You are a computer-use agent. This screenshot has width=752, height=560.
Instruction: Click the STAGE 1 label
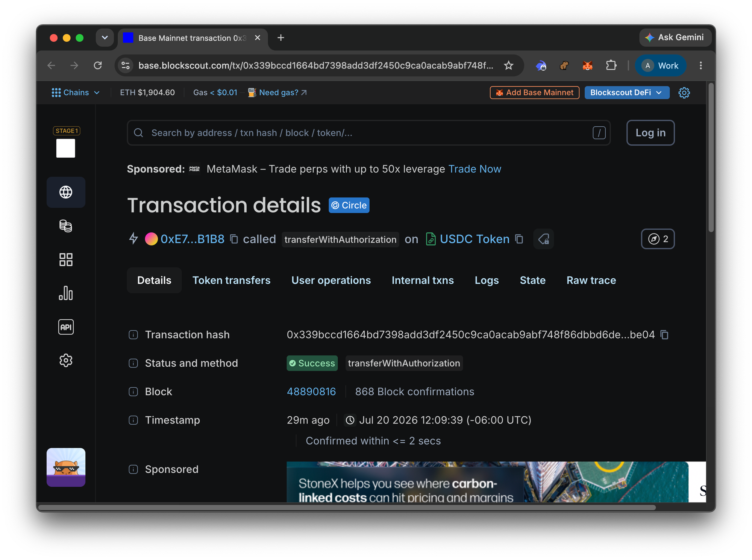pyautogui.click(x=67, y=131)
